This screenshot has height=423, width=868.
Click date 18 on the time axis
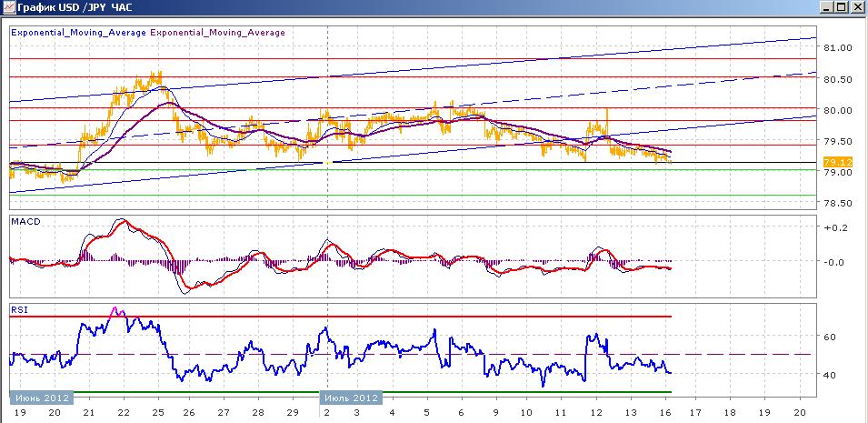point(730,413)
